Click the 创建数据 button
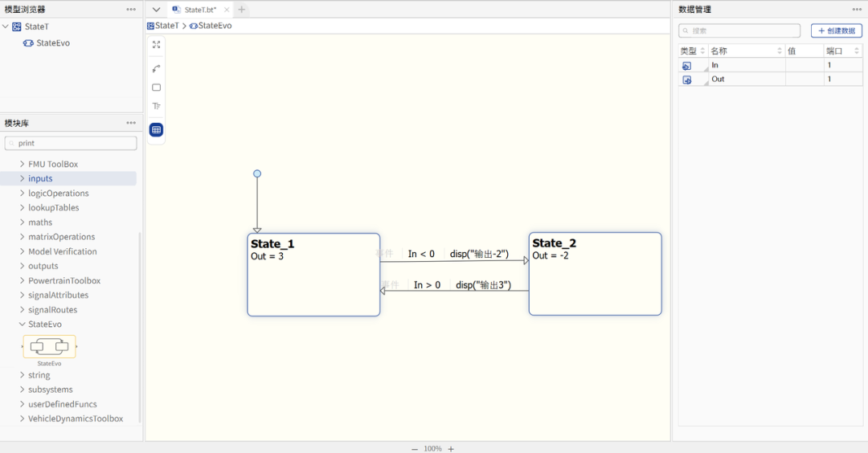The width and height of the screenshot is (868, 453). point(837,31)
